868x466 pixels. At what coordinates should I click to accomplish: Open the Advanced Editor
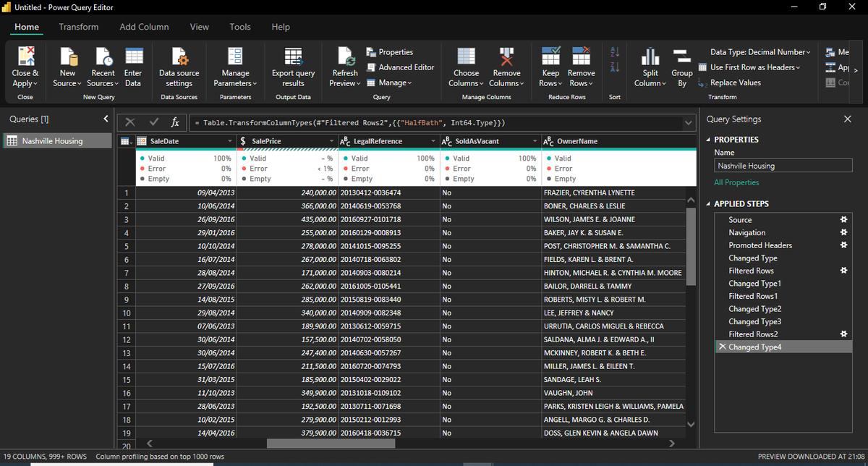click(x=401, y=67)
